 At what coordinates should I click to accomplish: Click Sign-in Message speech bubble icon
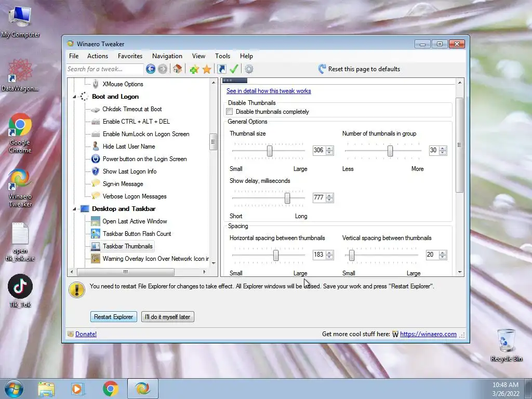tap(96, 183)
